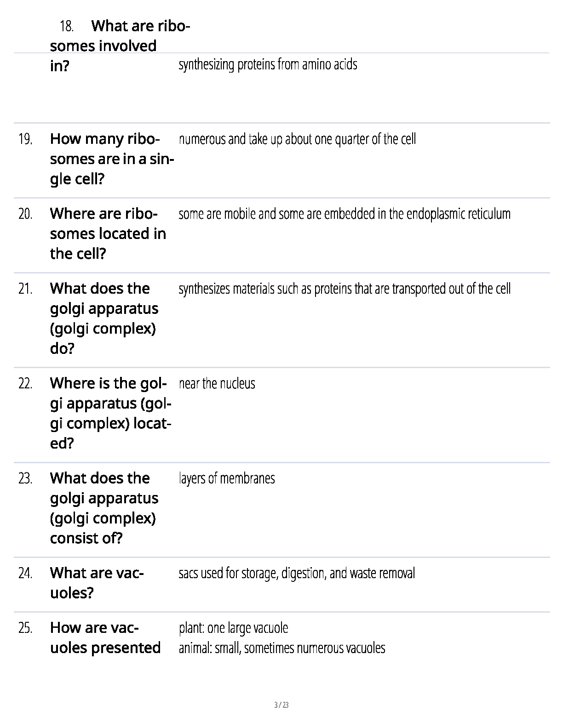Click the answer "synthesizing proteins from amino acids"

[268, 65]
